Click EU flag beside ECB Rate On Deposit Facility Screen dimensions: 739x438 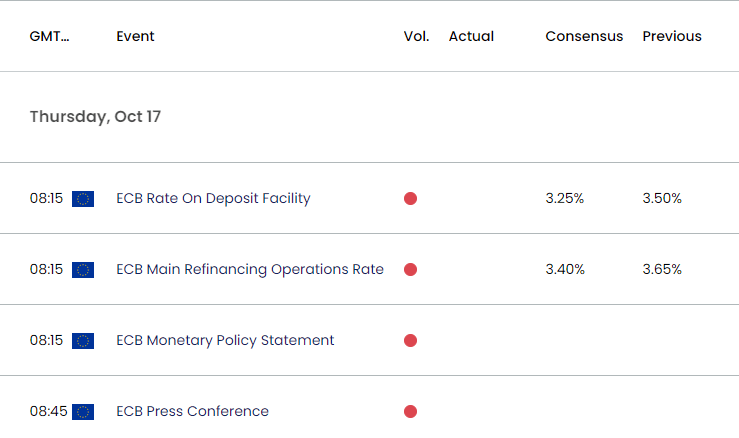83,199
